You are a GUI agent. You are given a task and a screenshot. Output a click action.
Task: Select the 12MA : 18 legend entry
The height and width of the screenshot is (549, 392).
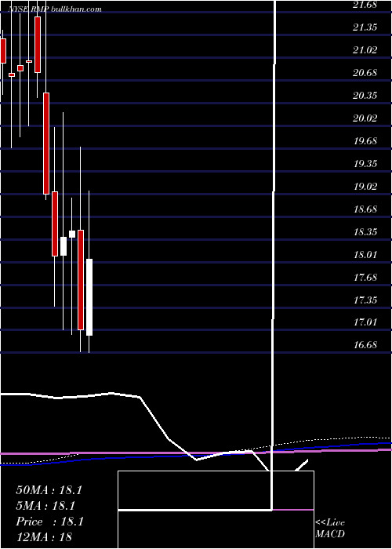44,537
